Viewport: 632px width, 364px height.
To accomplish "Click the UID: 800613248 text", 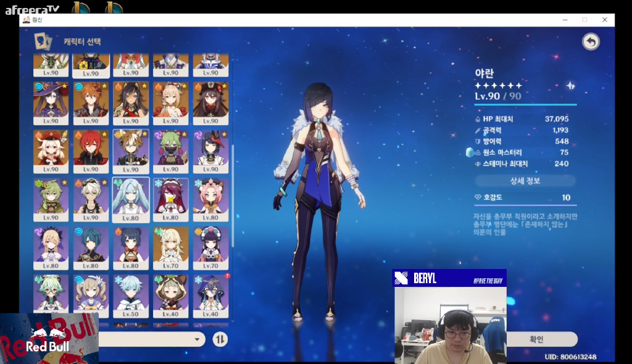I will [x=570, y=357].
